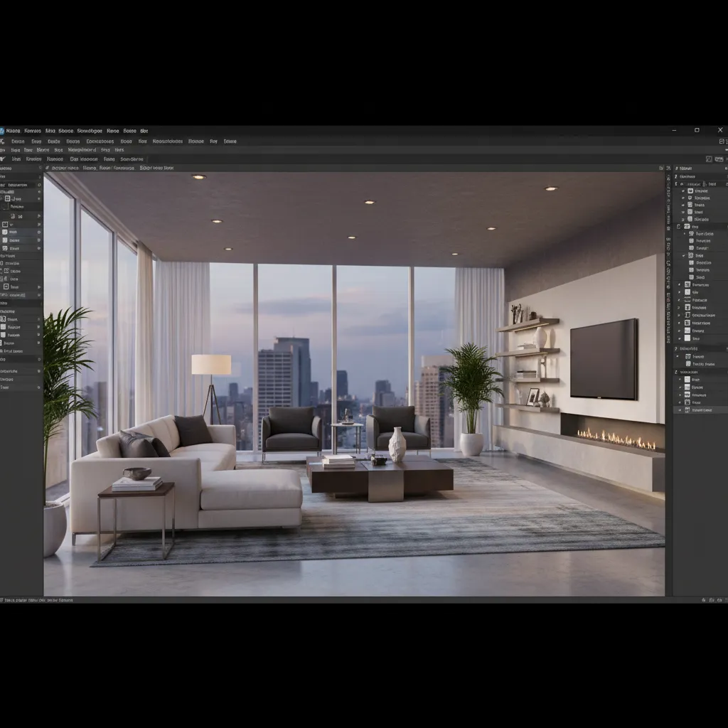Image resolution: width=728 pixels, height=728 pixels.
Task: Select the mesh object icon in the scene tree
Action: coord(690,204)
